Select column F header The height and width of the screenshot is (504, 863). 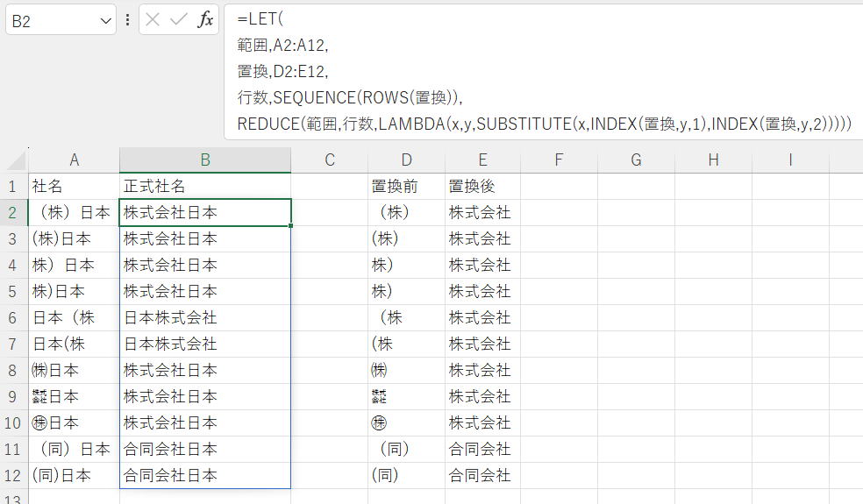(x=559, y=160)
